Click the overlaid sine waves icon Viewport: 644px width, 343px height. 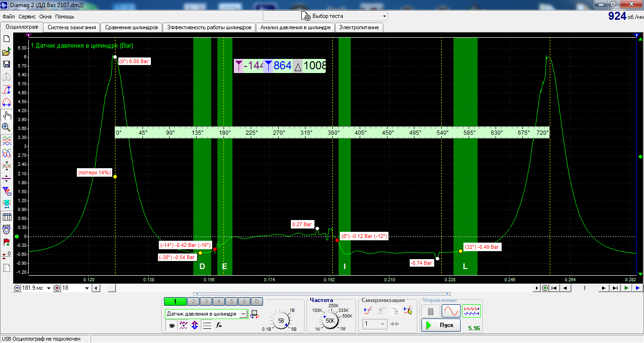pyautogui.click(x=7, y=153)
